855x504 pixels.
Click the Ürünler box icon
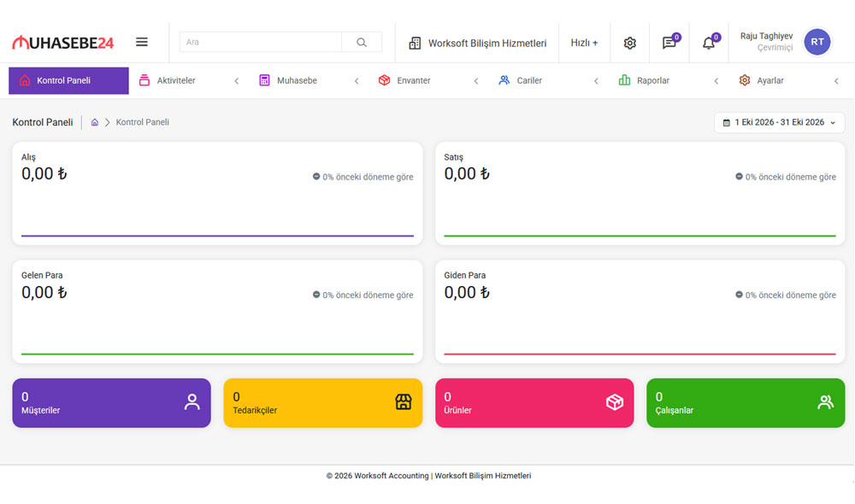click(615, 402)
